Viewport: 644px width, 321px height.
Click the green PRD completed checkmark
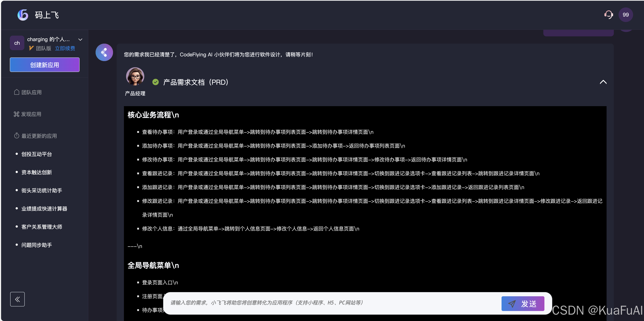[156, 82]
